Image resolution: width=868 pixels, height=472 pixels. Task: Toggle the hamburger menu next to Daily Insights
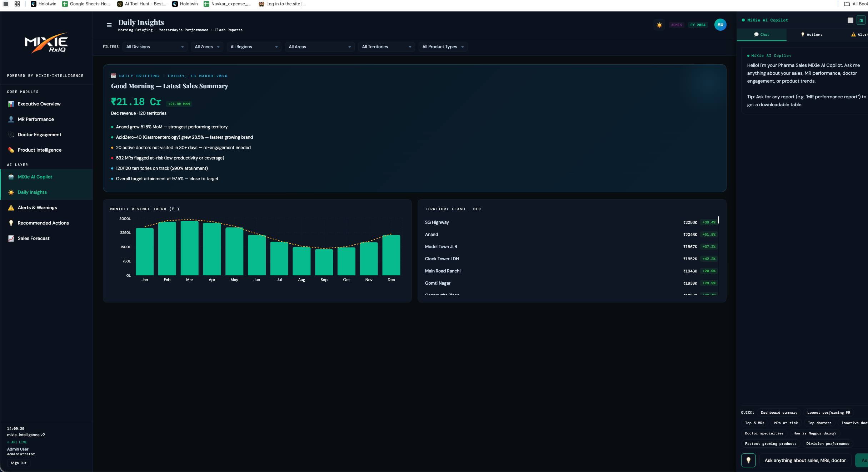(109, 25)
